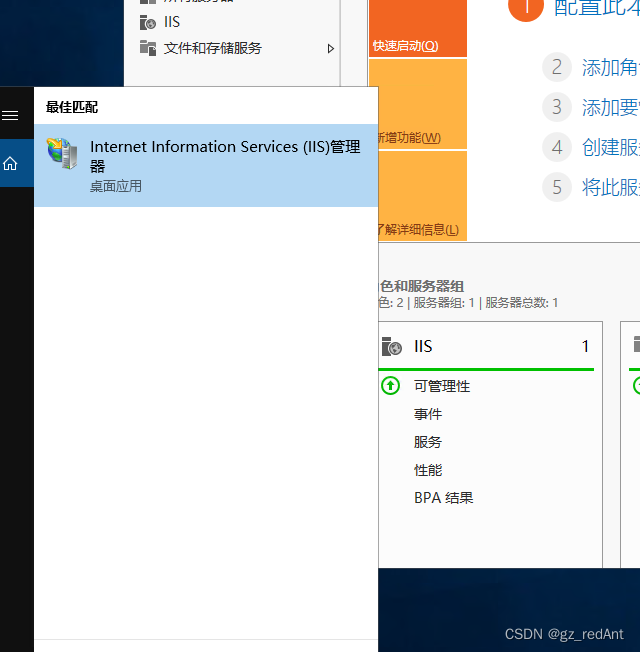640x652 pixels.
Task: Select the home icon in the sidebar
Action: click(x=10, y=163)
